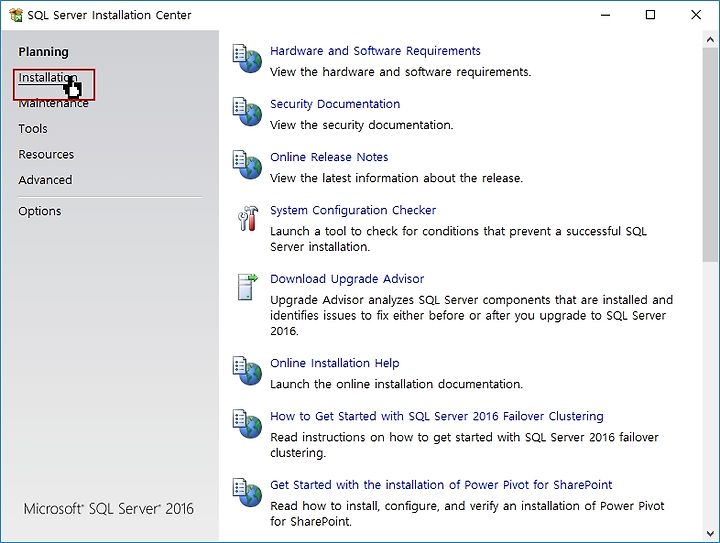Click the System Configuration Checker description text
This screenshot has height=543, width=720.
458,239
